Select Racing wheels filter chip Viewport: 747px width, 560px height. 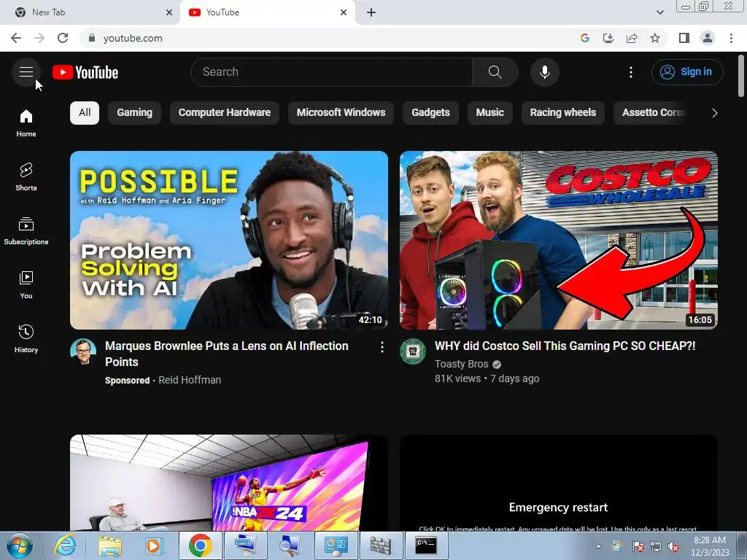click(x=563, y=113)
